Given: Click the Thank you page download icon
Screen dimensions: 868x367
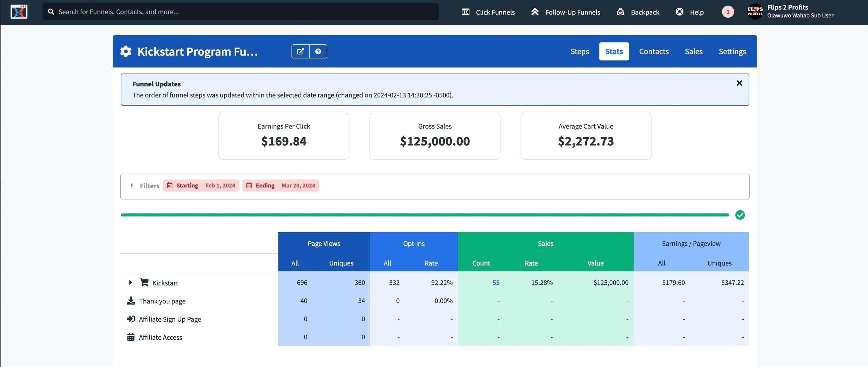Looking at the screenshot, I should point(131,301).
